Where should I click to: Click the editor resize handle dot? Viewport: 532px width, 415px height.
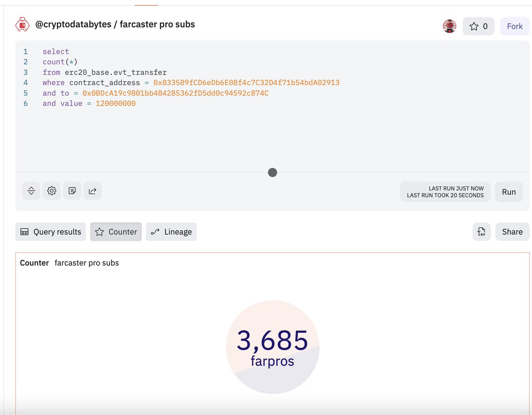click(273, 172)
